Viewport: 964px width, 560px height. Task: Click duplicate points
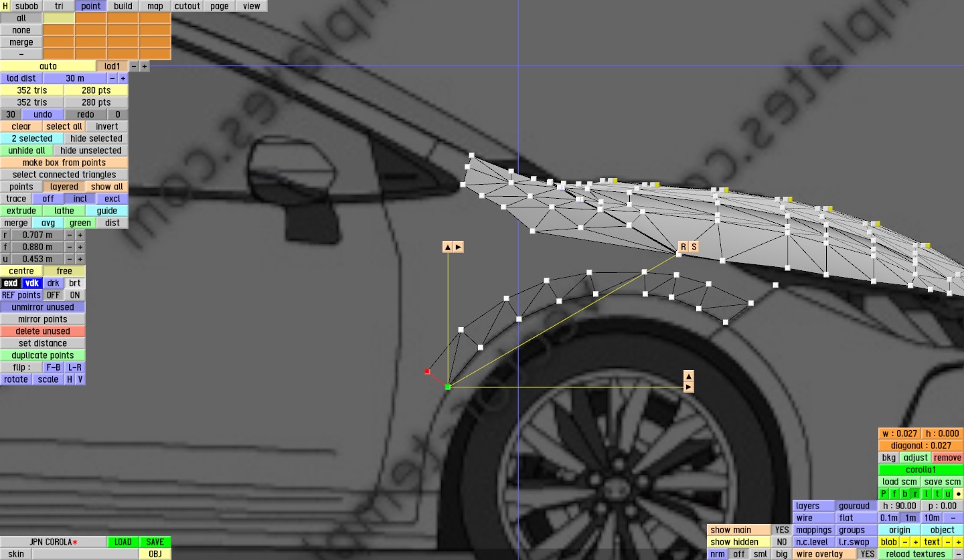tap(43, 355)
